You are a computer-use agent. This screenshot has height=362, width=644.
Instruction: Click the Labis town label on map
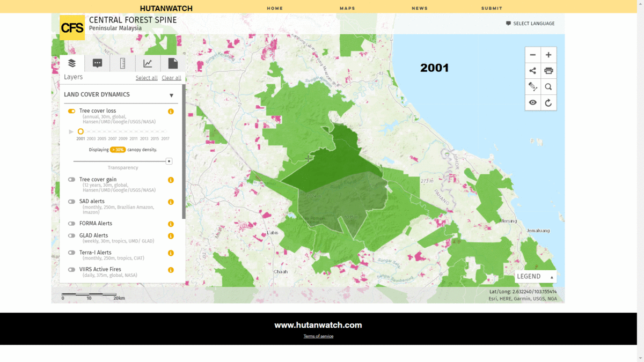click(x=273, y=233)
